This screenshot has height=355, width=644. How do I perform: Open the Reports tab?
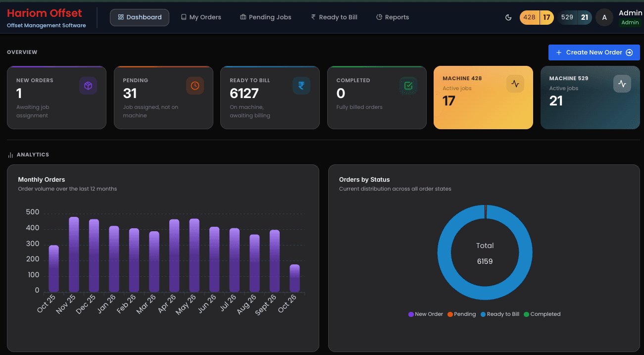[393, 17]
